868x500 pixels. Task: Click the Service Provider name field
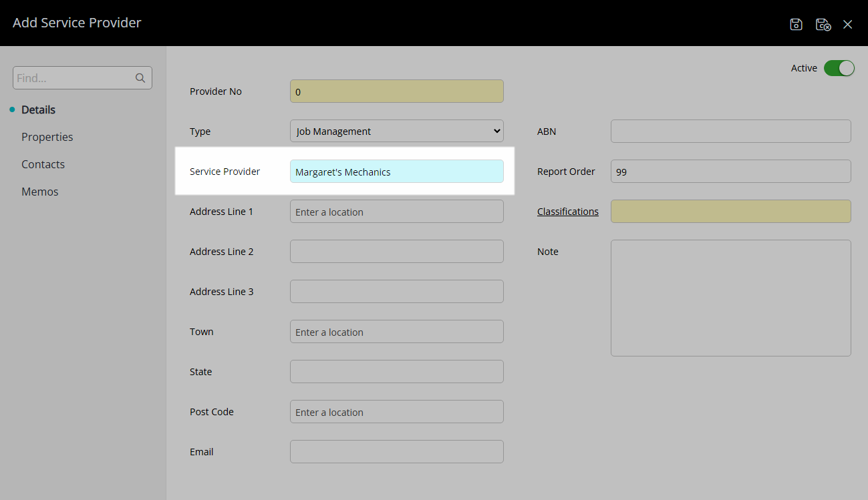tap(397, 172)
